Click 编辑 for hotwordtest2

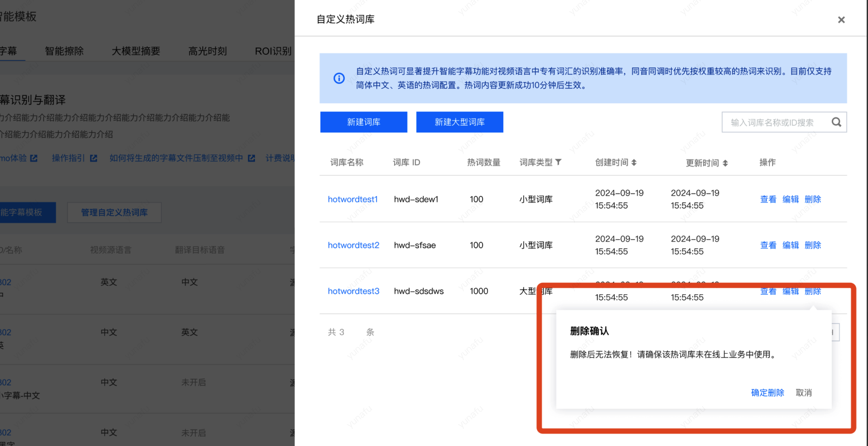(x=791, y=245)
